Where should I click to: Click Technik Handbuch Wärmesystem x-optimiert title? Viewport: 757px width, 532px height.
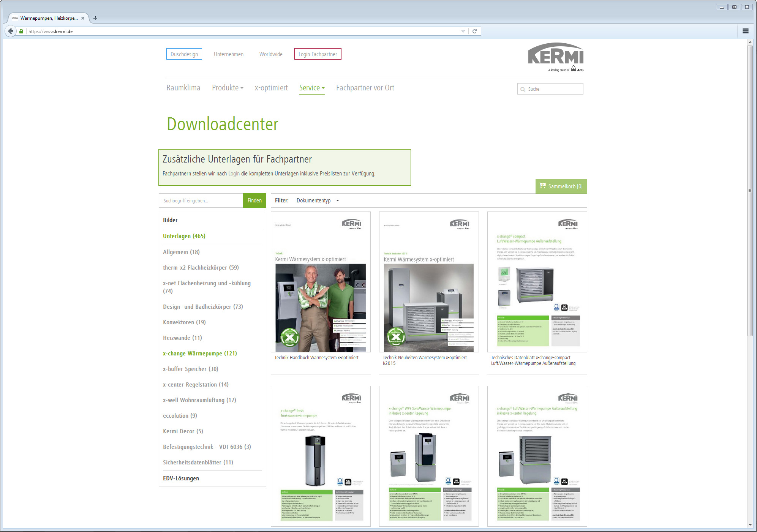click(316, 358)
